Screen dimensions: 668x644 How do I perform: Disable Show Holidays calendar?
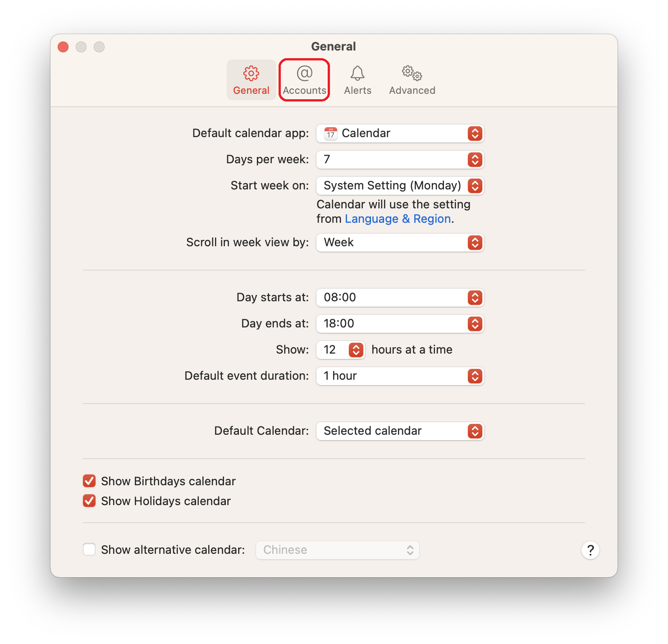click(x=89, y=501)
